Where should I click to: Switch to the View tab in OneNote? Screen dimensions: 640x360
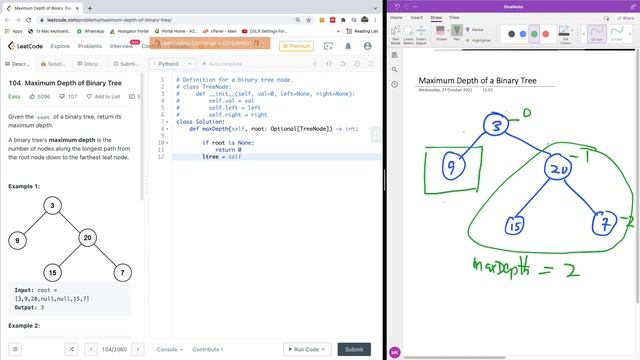tap(454, 18)
